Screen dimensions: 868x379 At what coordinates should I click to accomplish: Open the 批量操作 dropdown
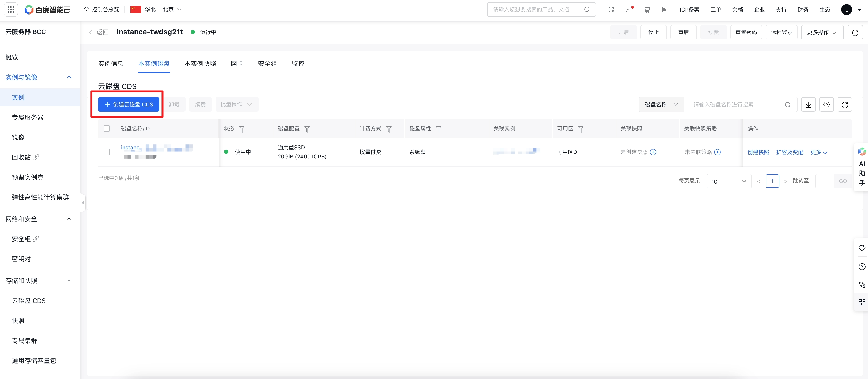point(237,105)
